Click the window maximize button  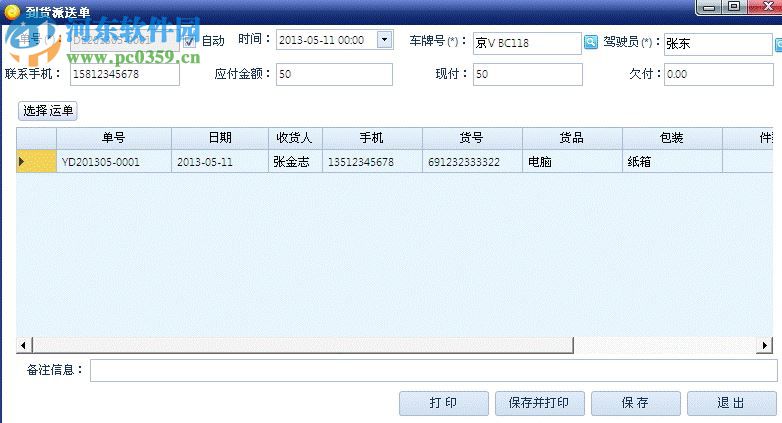point(734,6)
